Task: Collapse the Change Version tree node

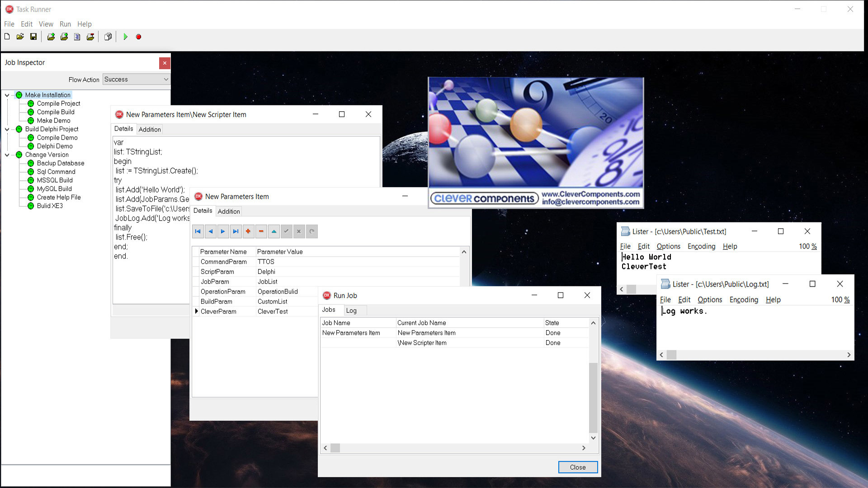Action: pyautogui.click(x=7, y=155)
